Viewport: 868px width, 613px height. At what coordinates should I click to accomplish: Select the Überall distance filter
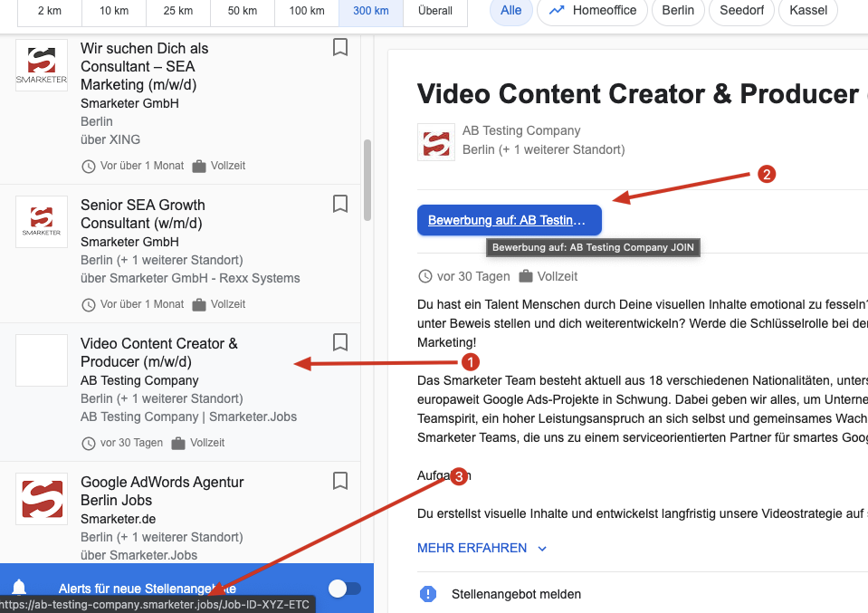coord(435,11)
